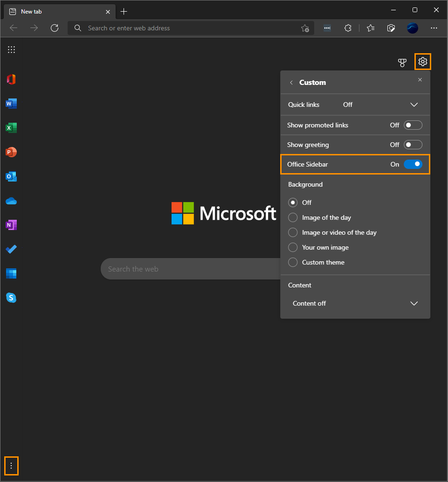Click the Microsoft logo
448x482 pixels.
coord(224,213)
